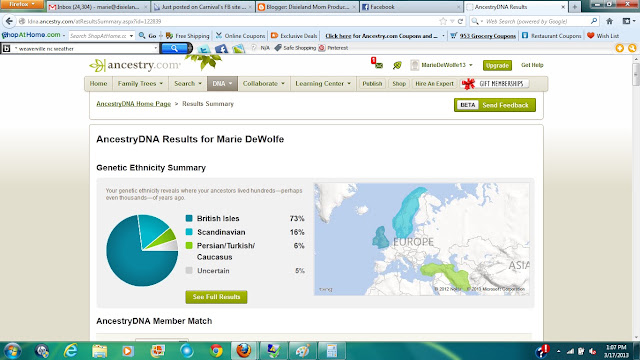Click the green Upgrade button
640x360 pixels.
497,65
